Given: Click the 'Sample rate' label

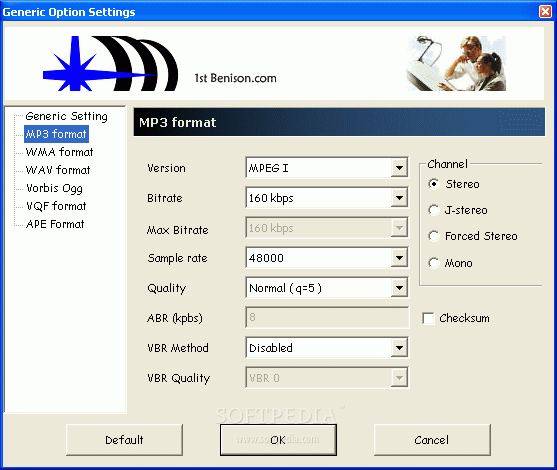Looking at the screenshot, I should click(177, 258).
